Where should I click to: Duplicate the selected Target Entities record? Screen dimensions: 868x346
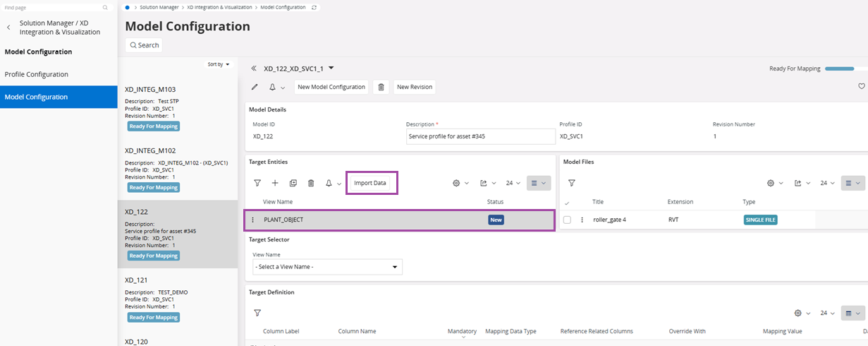tap(293, 183)
